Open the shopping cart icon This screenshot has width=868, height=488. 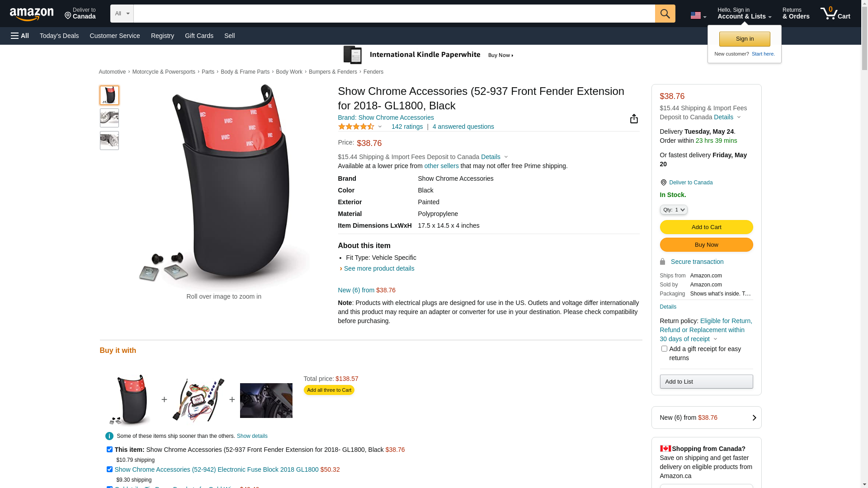[835, 14]
